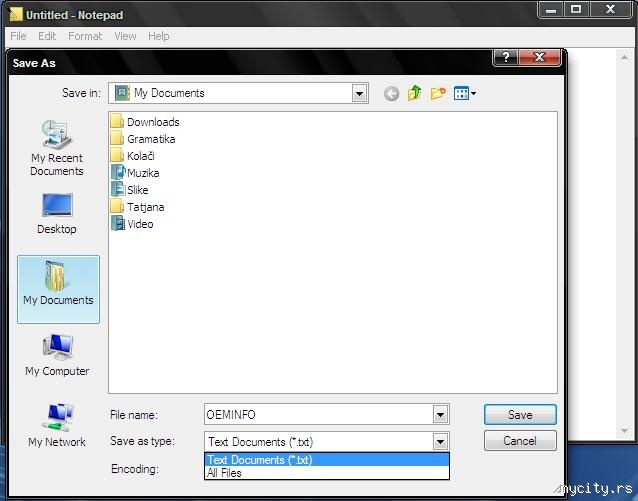The height and width of the screenshot is (501, 638).
Task: Click the Gramatika folder name
Action: pyautogui.click(x=151, y=139)
